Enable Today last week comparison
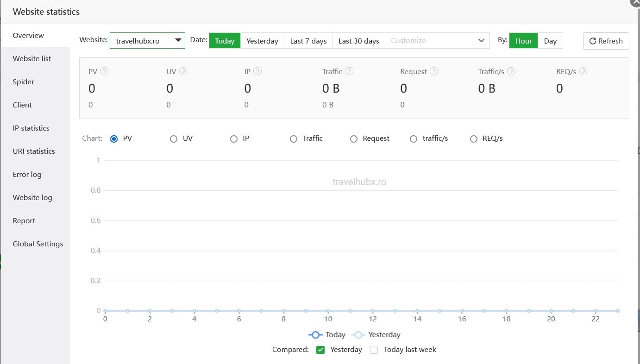The width and height of the screenshot is (640, 364). click(374, 350)
